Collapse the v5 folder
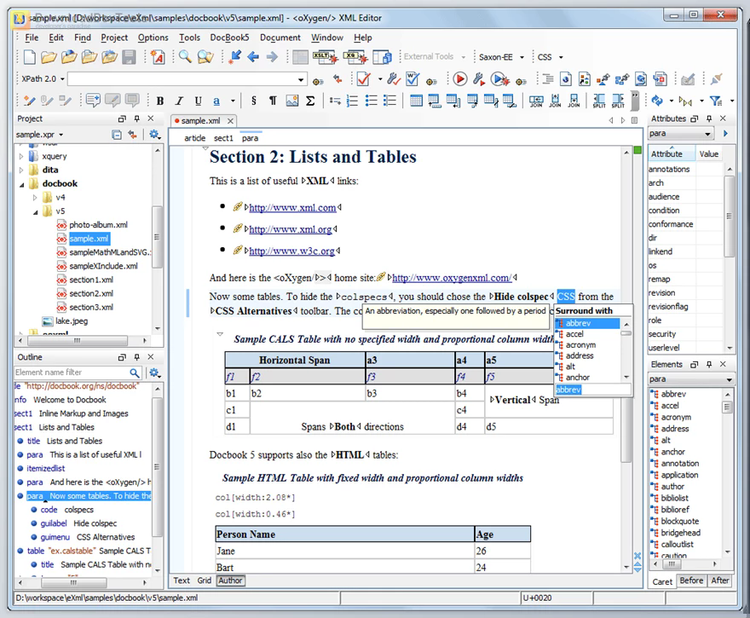 pyautogui.click(x=35, y=212)
